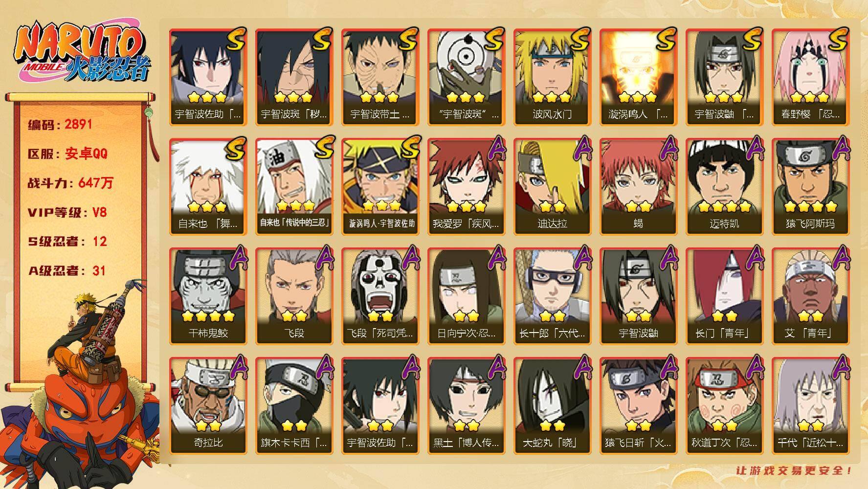This screenshot has width=868, height=489.
Task: Click the 干柿鬼鲛 ninja card
Action: point(208,296)
